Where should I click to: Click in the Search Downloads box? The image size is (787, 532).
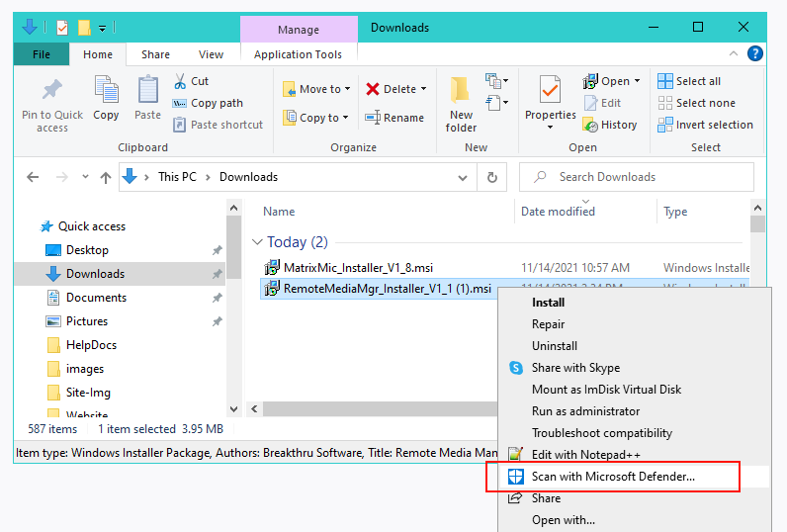pos(637,177)
